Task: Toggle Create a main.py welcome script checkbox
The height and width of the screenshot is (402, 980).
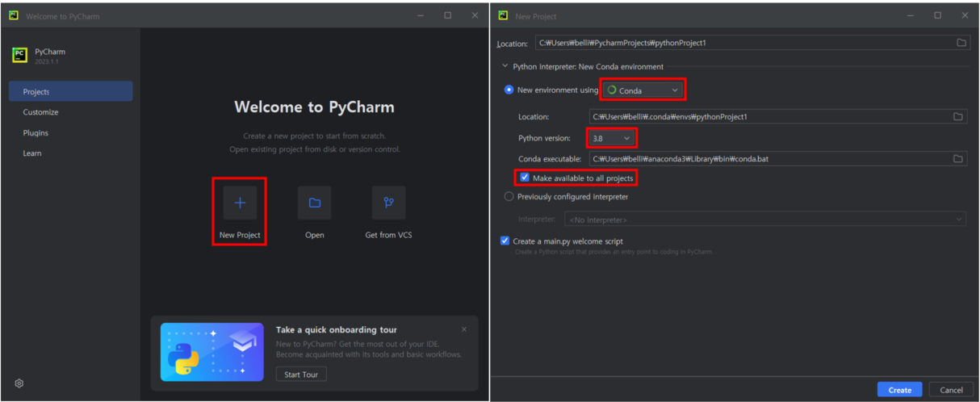Action: pos(505,241)
